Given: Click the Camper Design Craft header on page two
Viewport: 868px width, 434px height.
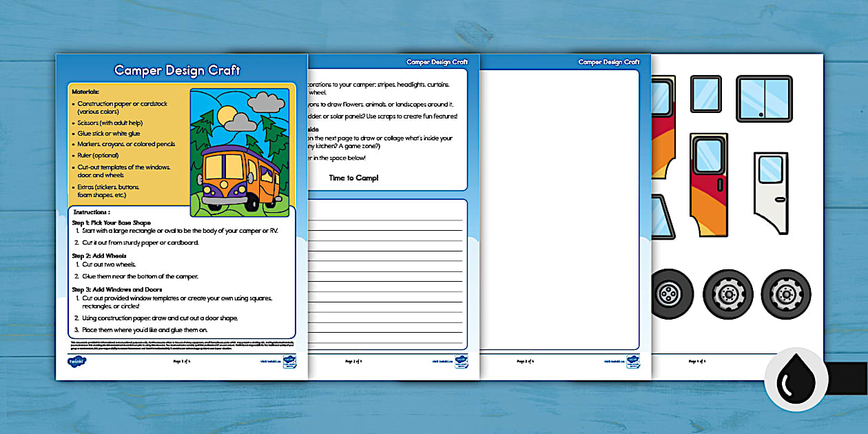Looking at the screenshot, I should 437,62.
